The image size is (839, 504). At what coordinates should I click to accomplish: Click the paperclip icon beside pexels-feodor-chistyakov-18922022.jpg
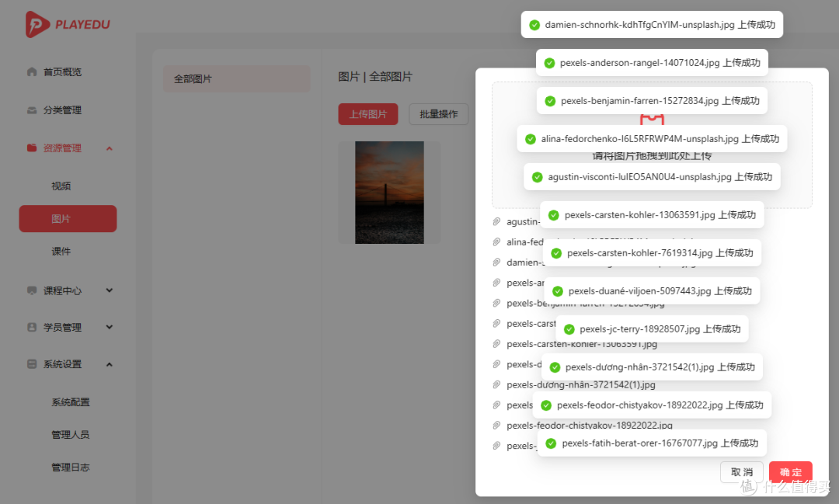pyautogui.click(x=496, y=425)
